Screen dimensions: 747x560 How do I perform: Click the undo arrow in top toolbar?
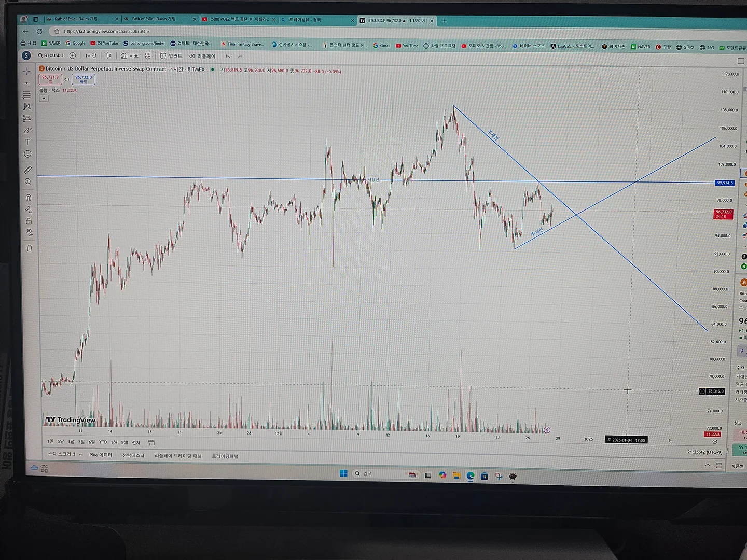pos(228,56)
